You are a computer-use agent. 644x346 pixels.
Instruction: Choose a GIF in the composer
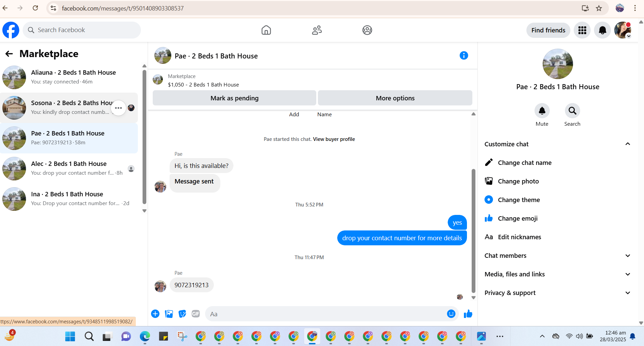pyautogui.click(x=196, y=314)
